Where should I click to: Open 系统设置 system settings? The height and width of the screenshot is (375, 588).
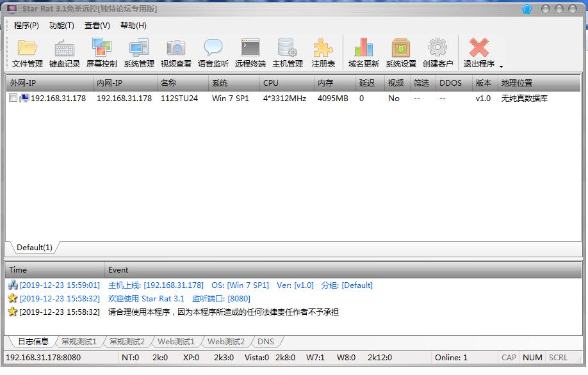401,53
